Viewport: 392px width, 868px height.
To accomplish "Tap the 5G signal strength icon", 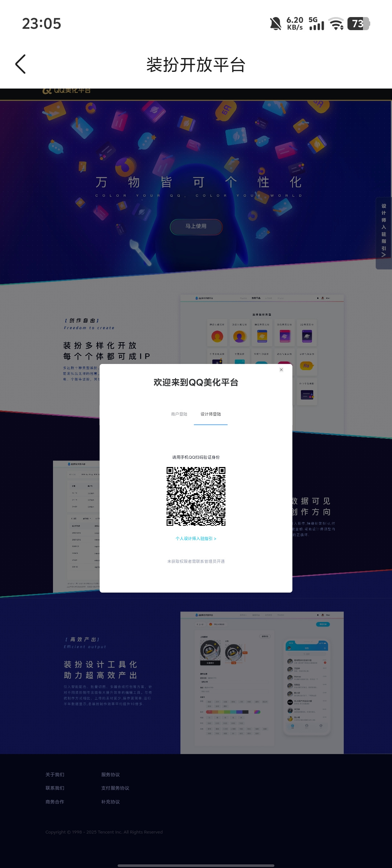I will [317, 24].
